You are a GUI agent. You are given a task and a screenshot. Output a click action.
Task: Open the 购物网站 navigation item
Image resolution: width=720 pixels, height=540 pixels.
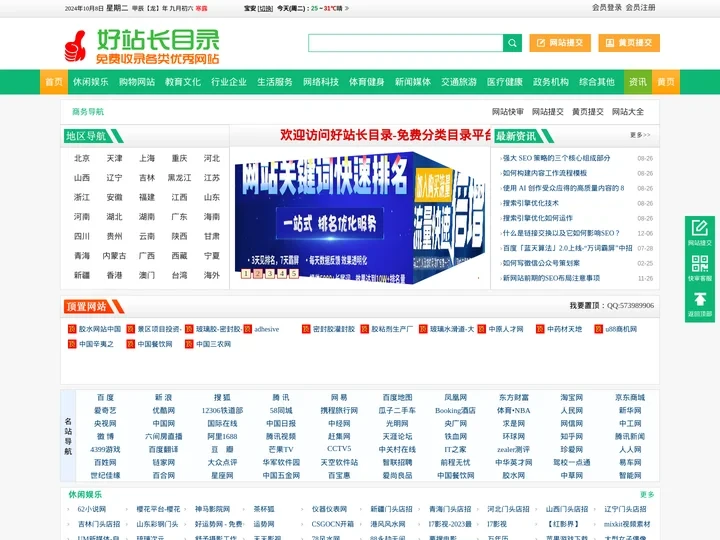136,82
